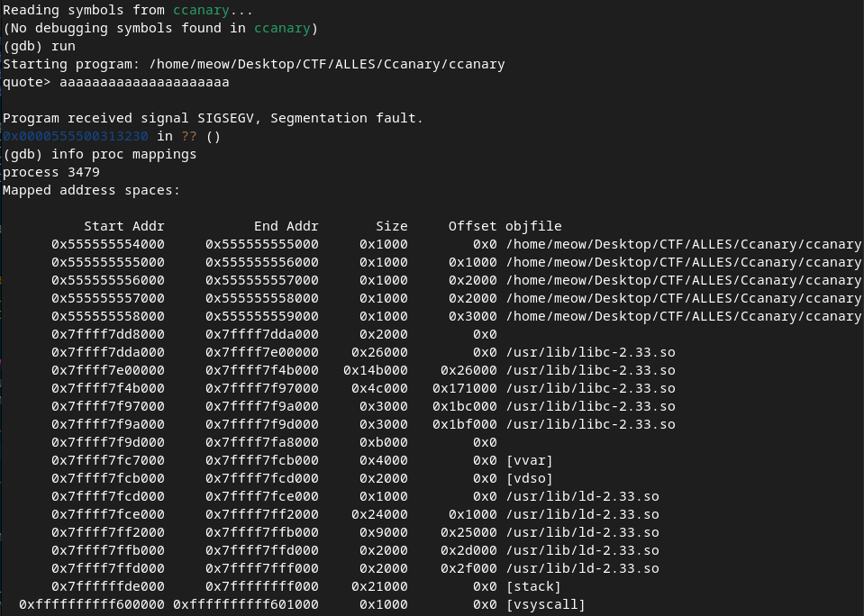Image resolution: width=864 pixels, height=616 pixels.
Task: Click the start address 0x555555554000
Action: pos(108,244)
